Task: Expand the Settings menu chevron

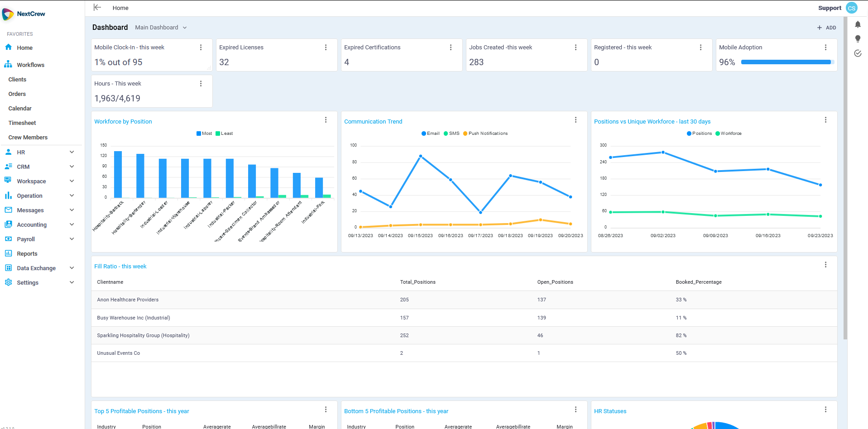Action: point(72,282)
